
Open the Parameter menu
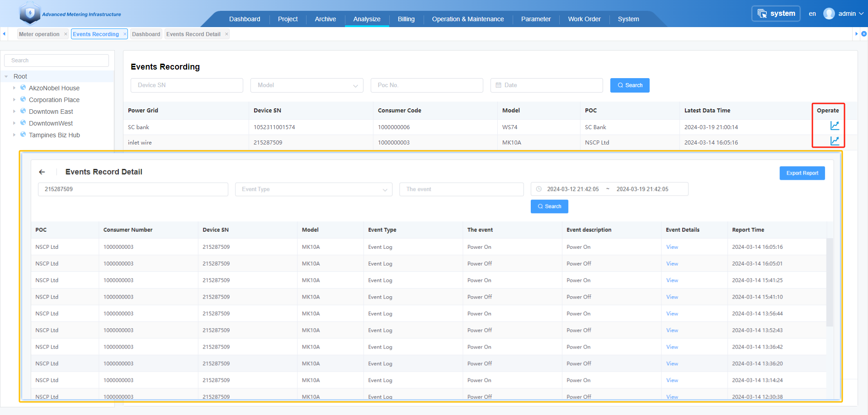[x=536, y=19]
